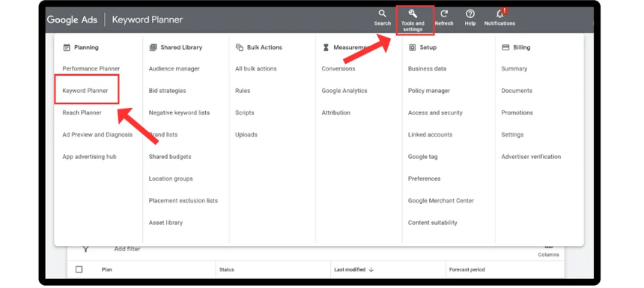Click the Shared Library grid icon
644x288 pixels.
click(x=153, y=47)
